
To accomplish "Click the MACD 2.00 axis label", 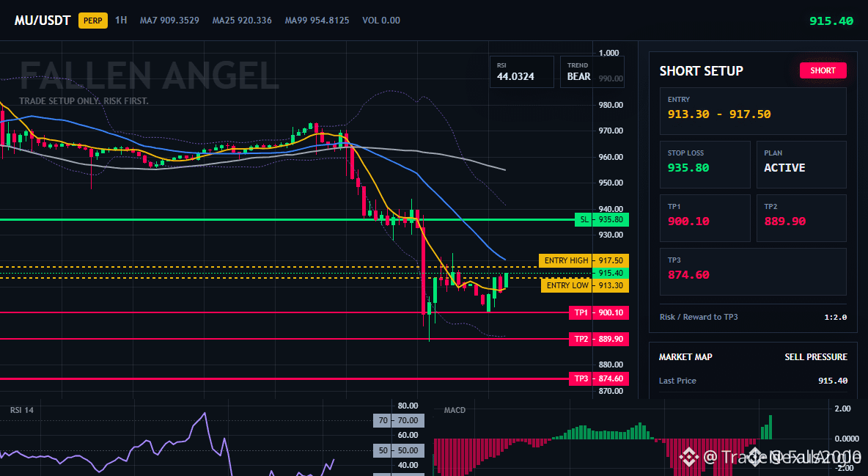I will [842, 409].
